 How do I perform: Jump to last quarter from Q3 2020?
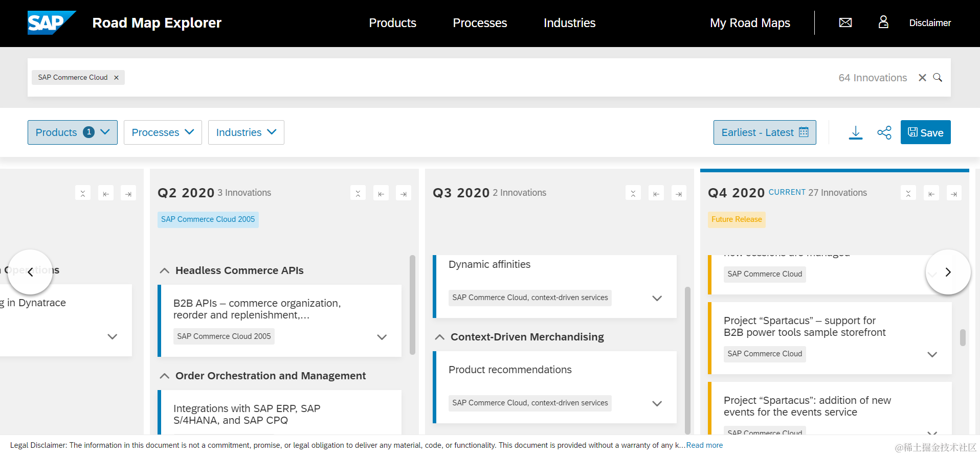click(679, 193)
